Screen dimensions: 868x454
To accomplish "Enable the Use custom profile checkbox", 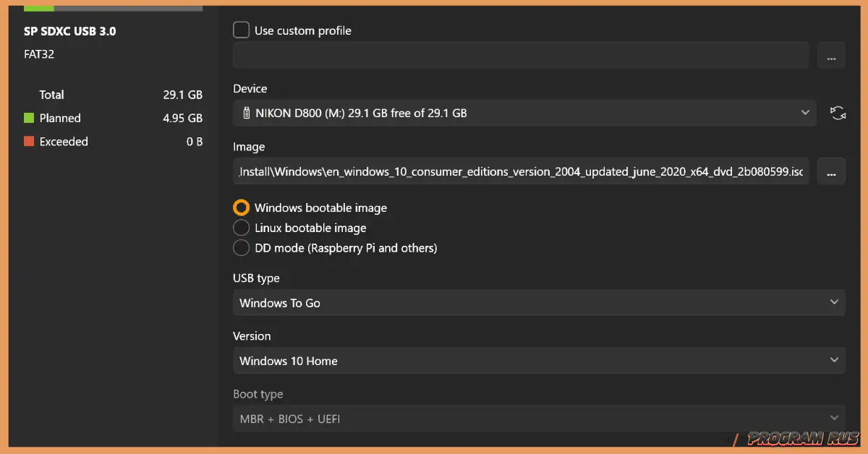I will pos(240,30).
